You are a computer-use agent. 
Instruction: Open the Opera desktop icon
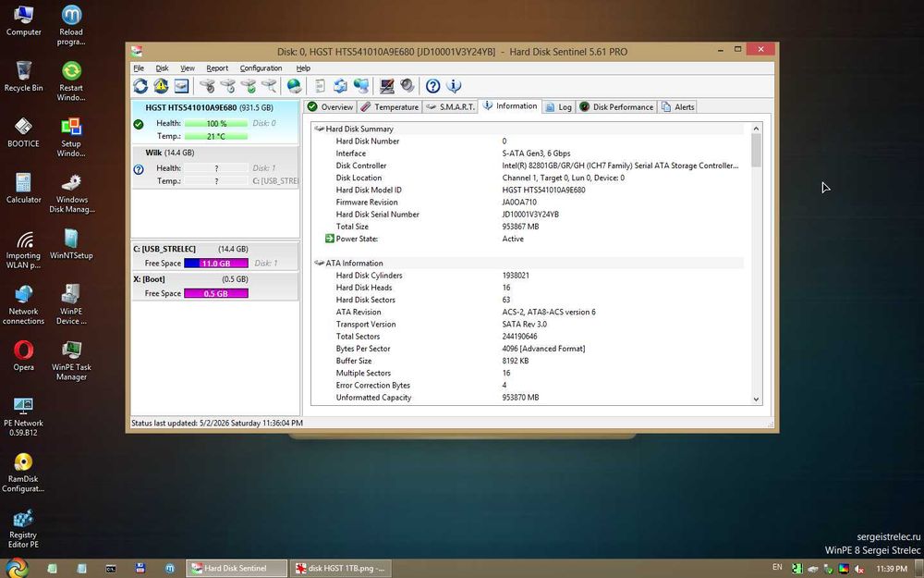(x=24, y=356)
